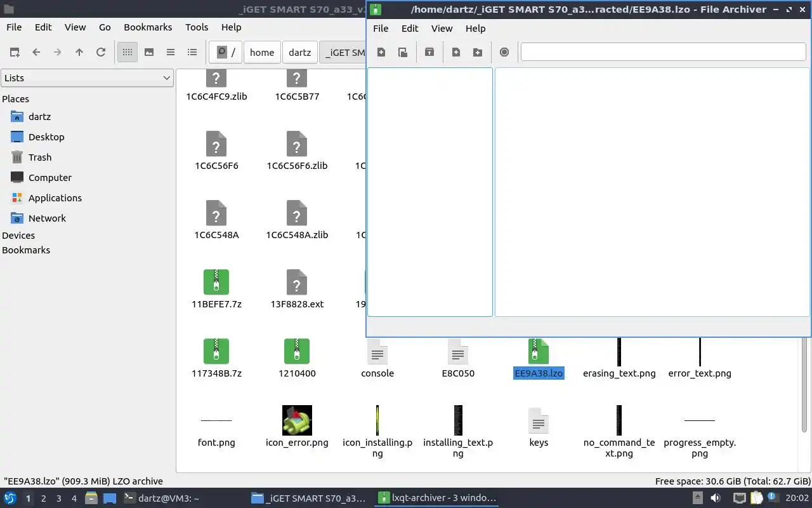Click volume icon in system tray
The image size is (812, 508).
coord(716,498)
